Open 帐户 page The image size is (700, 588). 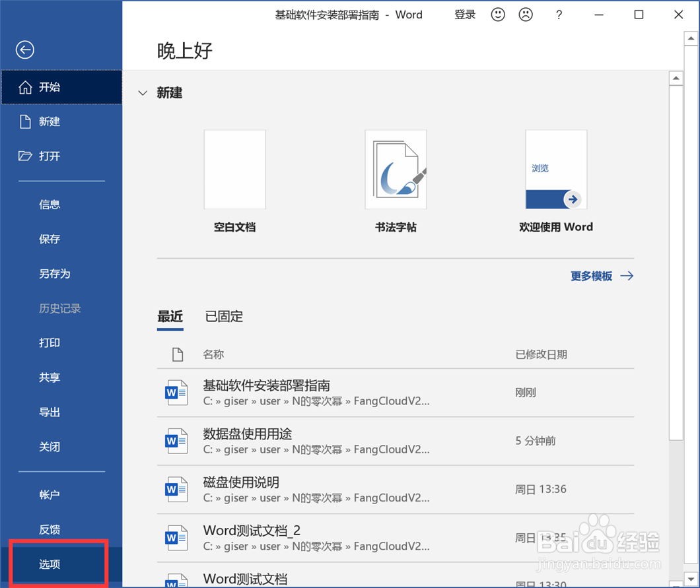pos(61,495)
